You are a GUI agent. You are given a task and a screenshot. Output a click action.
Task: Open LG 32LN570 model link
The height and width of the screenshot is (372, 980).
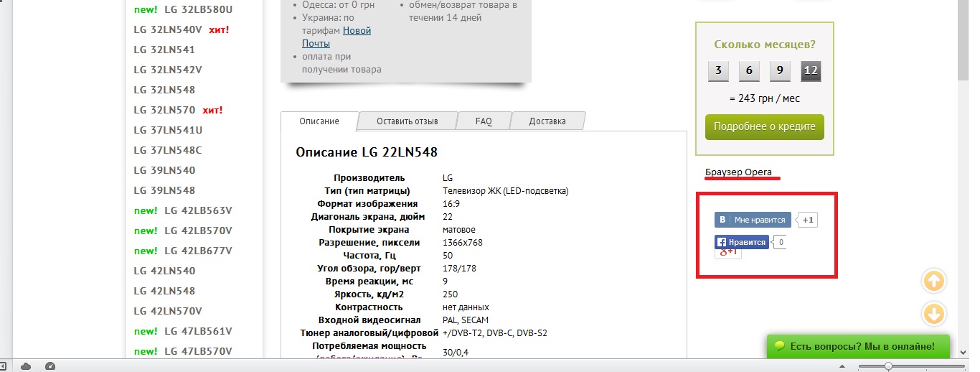coord(164,110)
